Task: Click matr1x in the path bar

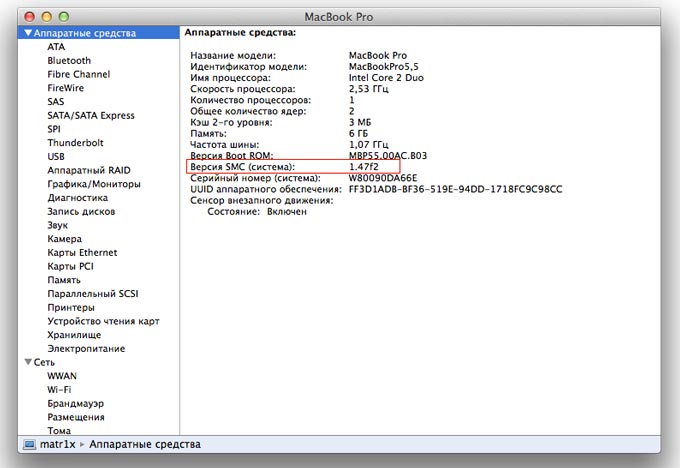Action: (58, 445)
